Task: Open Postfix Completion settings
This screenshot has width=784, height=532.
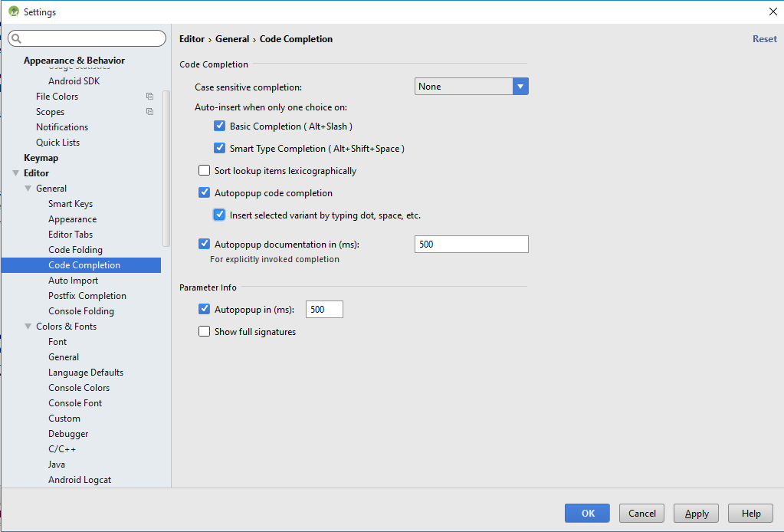Action: [x=87, y=296]
